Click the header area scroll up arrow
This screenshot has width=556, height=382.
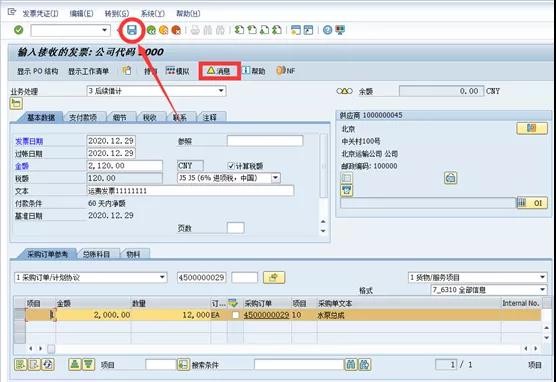(x=323, y=221)
